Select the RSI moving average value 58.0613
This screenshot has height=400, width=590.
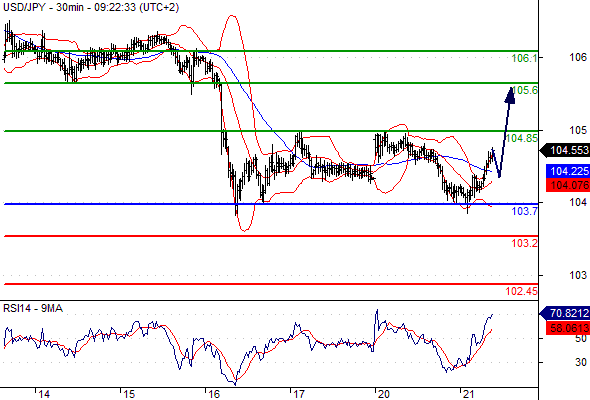click(568, 328)
